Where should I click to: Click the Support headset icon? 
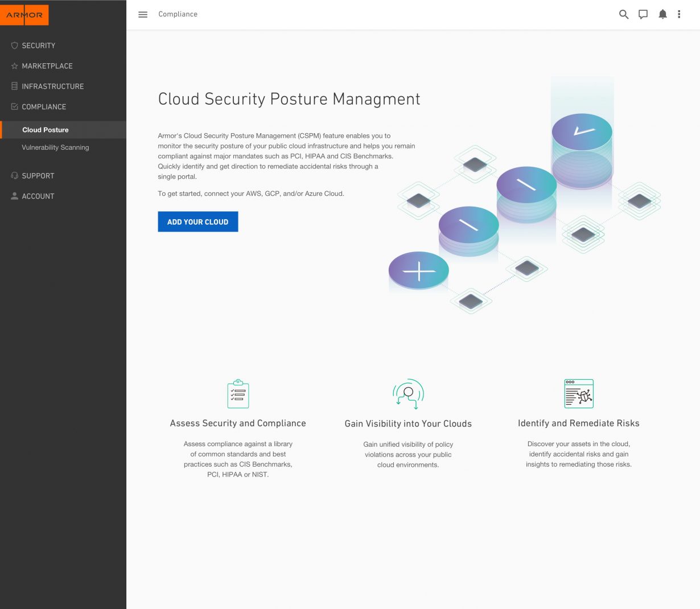pos(15,176)
